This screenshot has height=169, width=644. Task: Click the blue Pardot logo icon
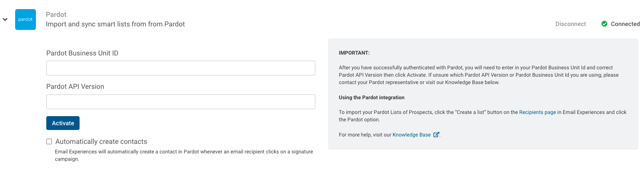[x=26, y=19]
